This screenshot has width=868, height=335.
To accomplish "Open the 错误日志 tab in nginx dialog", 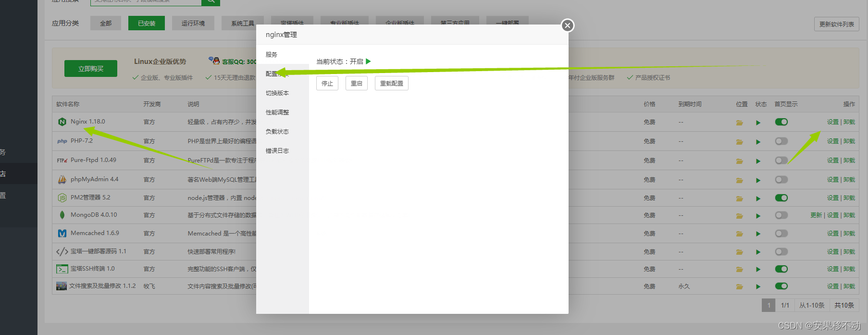I will coord(283,150).
